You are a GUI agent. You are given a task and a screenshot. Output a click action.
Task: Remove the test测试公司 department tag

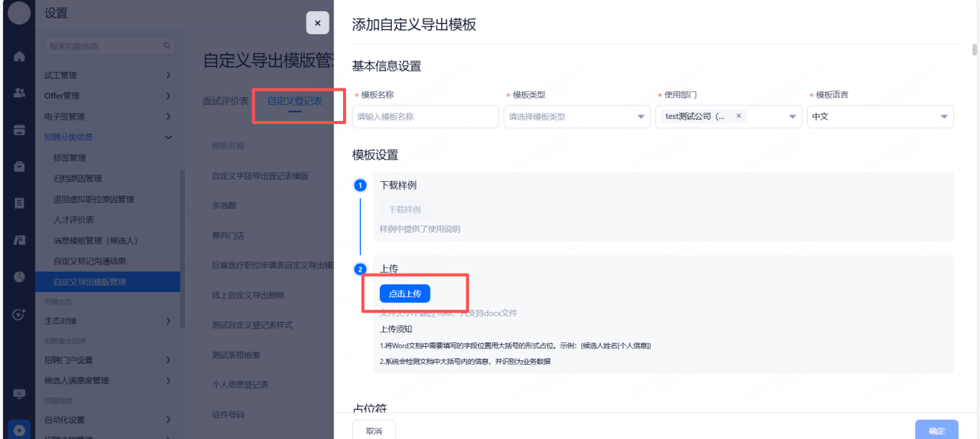[738, 116]
